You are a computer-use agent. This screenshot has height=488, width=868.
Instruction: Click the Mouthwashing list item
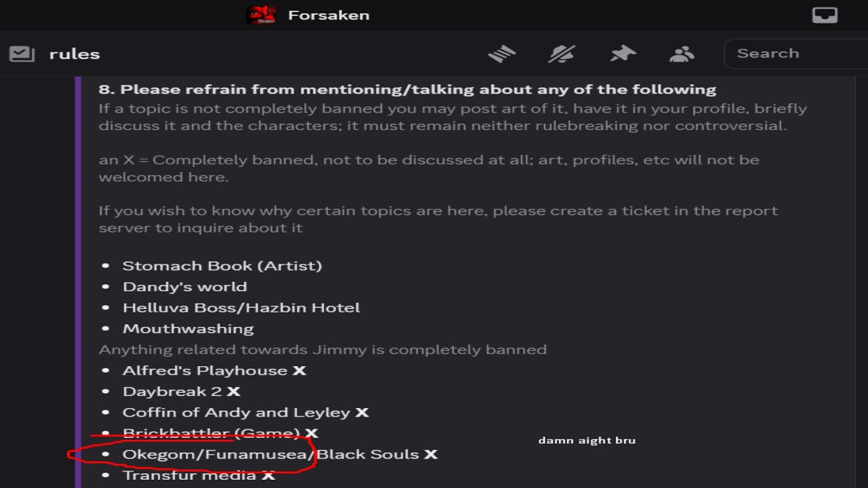(188, 329)
